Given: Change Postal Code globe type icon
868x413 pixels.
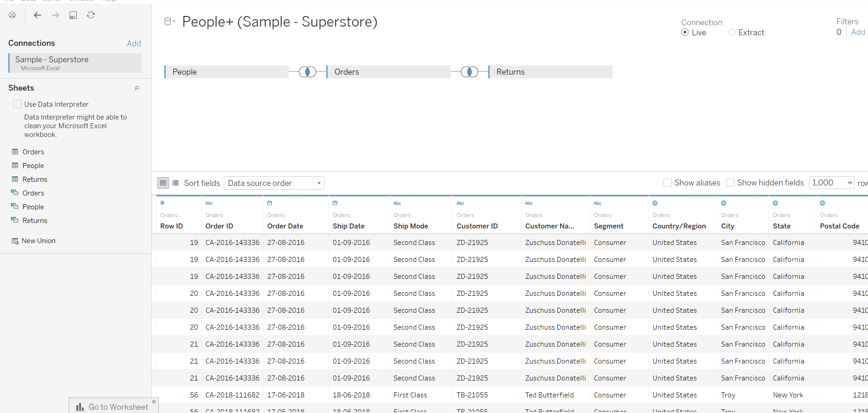Looking at the screenshot, I should 823,203.
